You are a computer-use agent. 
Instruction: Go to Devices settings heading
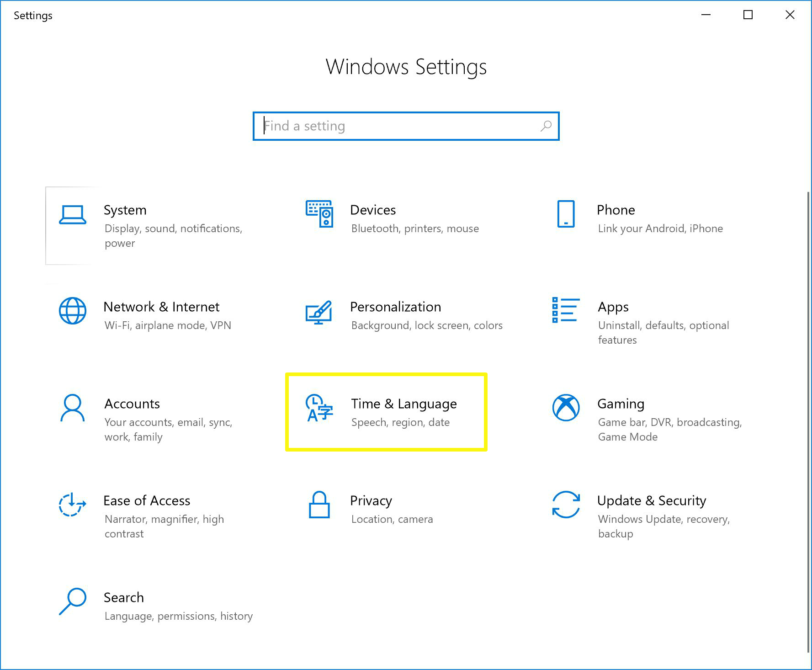(x=373, y=210)
